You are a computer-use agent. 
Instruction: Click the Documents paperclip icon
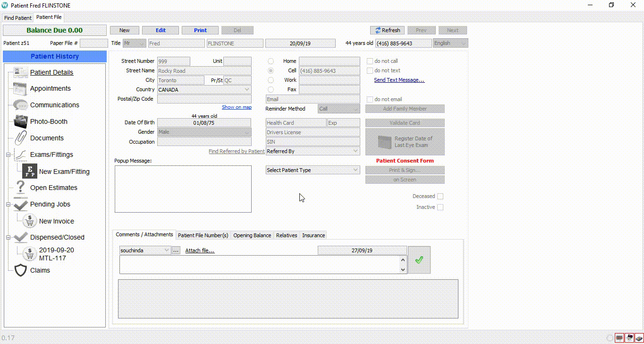click(20, 138)
